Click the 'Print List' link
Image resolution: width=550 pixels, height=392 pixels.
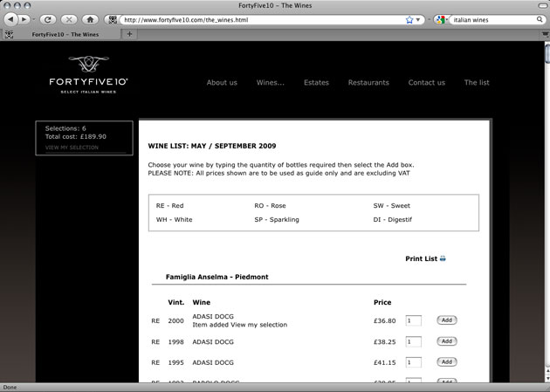coord(422,258)
